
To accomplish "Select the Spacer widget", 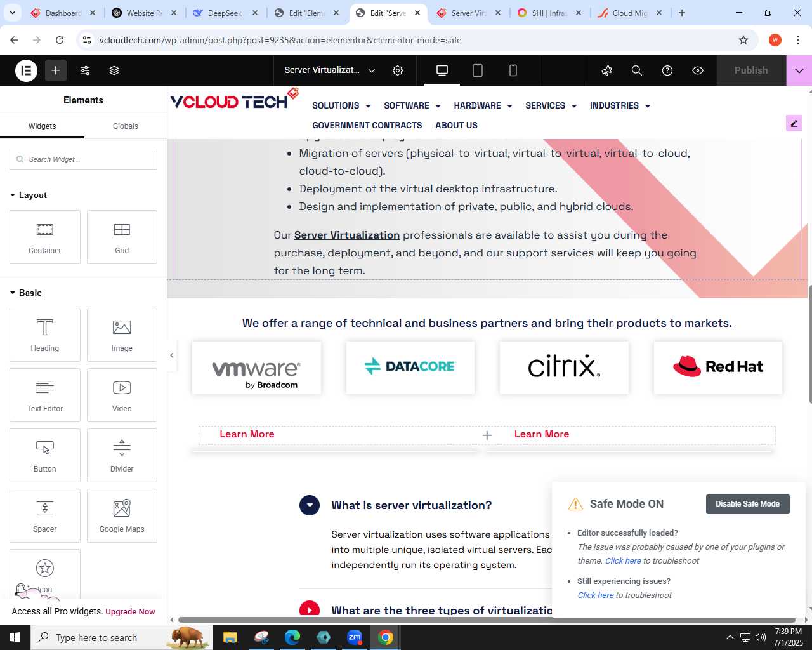I will point(45,515).
